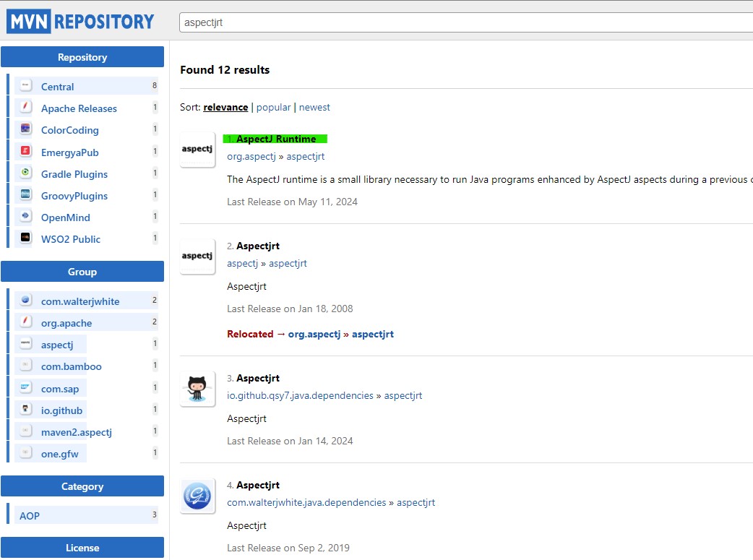
Task: Open the AspectJ Runtime result title
Action: [276, 139]
